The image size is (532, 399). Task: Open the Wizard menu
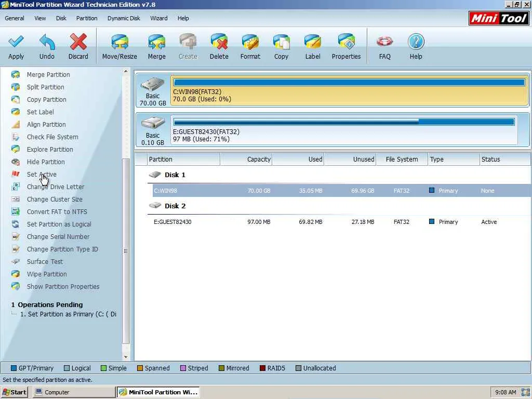pyautogui.click(x=159, y=18)
